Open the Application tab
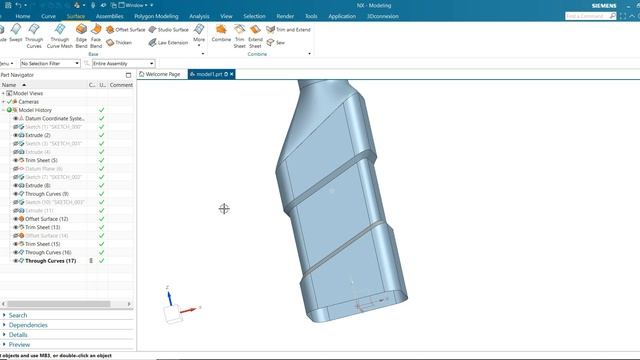Screen dimensions: 640x360 342,16
